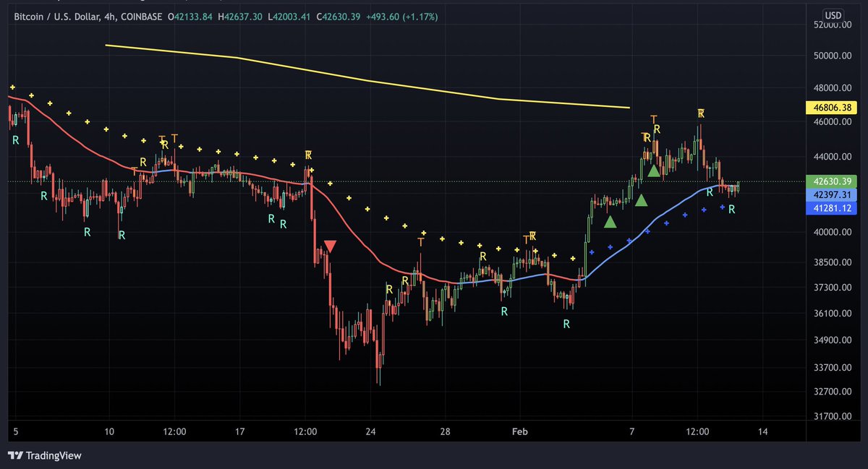The height and width of the screenshot is (469, 868).
Task: Click the 34900.00 price axis label
Action: tap(831, 340)
